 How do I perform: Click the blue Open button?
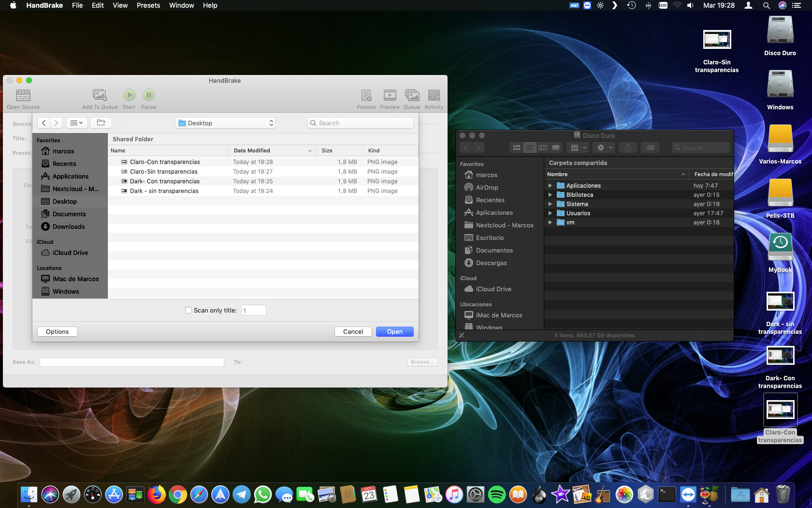tap(394, 332)
